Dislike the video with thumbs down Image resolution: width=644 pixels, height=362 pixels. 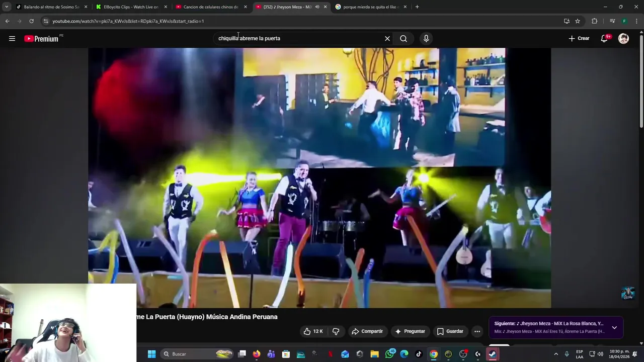click(336, 331)
